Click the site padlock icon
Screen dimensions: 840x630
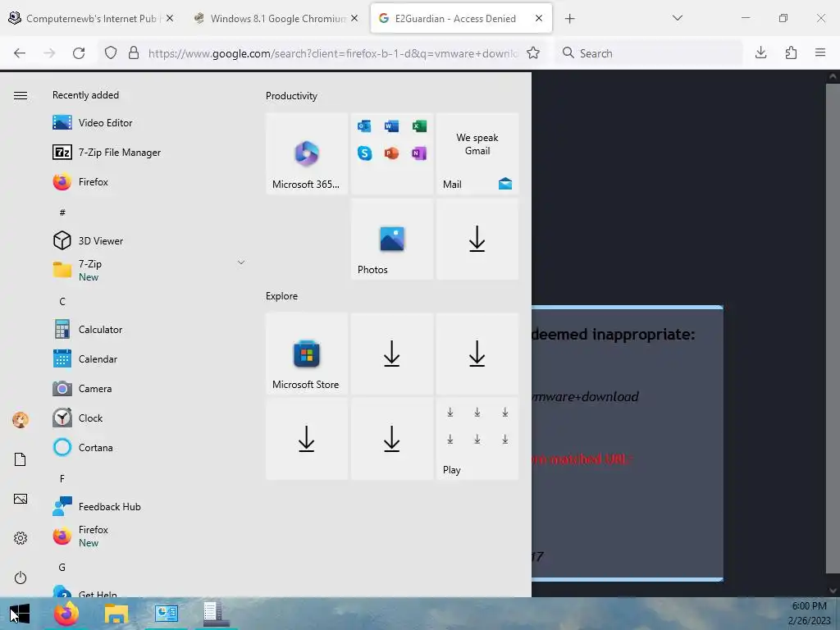pos(134,53)
